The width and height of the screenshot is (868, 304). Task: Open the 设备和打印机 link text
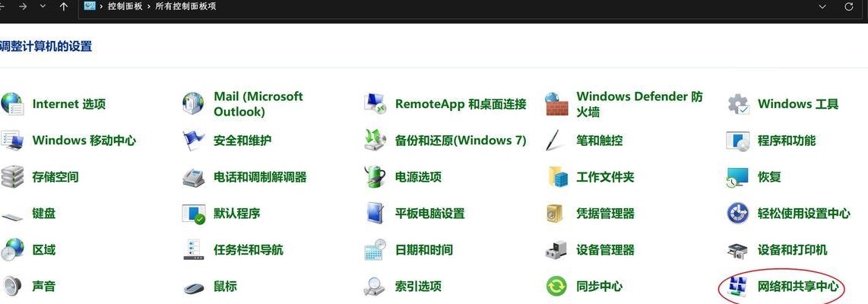[x=793, y=250]
